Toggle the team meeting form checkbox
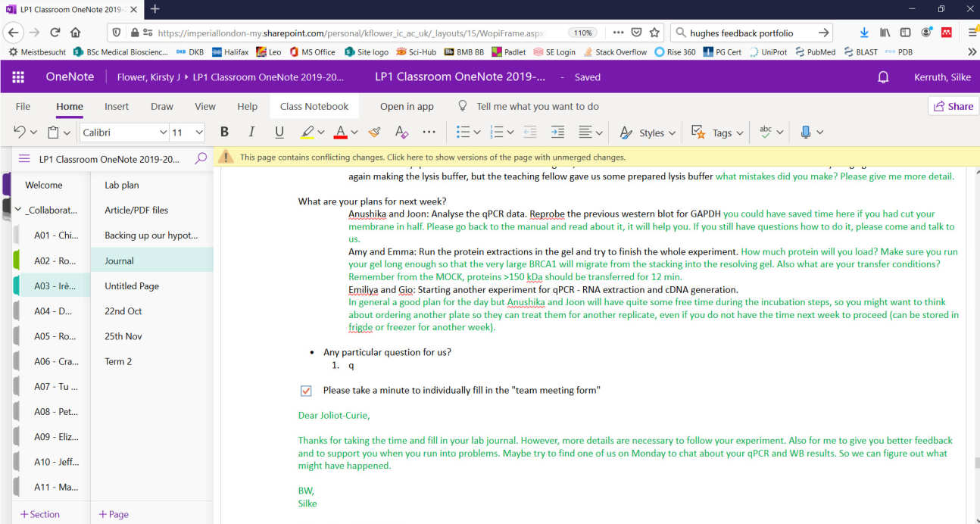This screenshot has height=524, width=980. coord(306,391)
